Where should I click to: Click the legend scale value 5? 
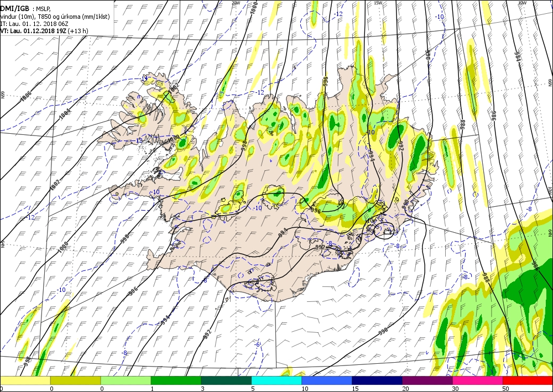coord(253,389)
